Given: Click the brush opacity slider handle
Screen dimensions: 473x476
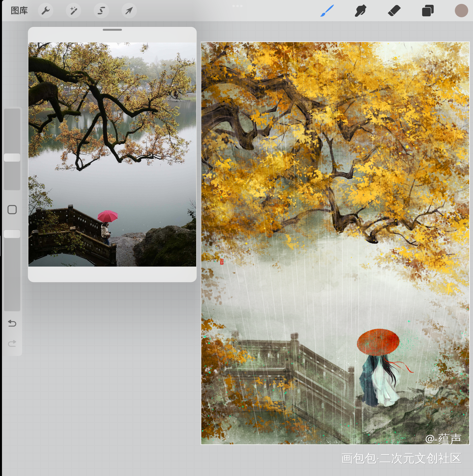Looking at the screenshot, I should pos(12,234).
